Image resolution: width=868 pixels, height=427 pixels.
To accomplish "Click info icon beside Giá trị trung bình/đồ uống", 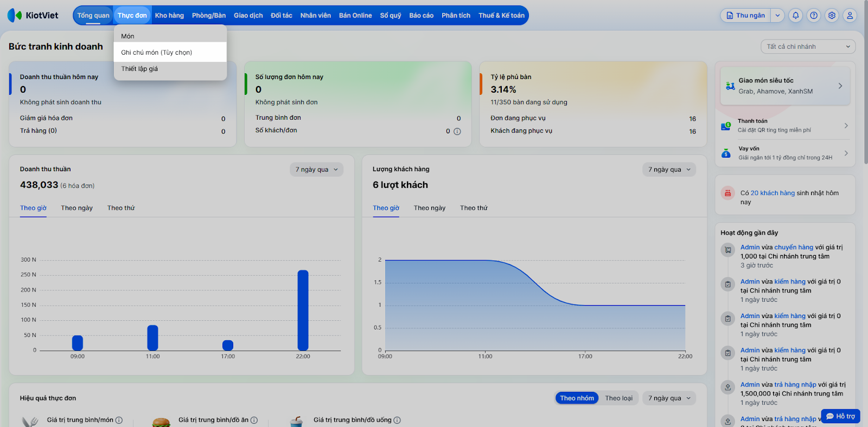I will [x=397, y=420].
